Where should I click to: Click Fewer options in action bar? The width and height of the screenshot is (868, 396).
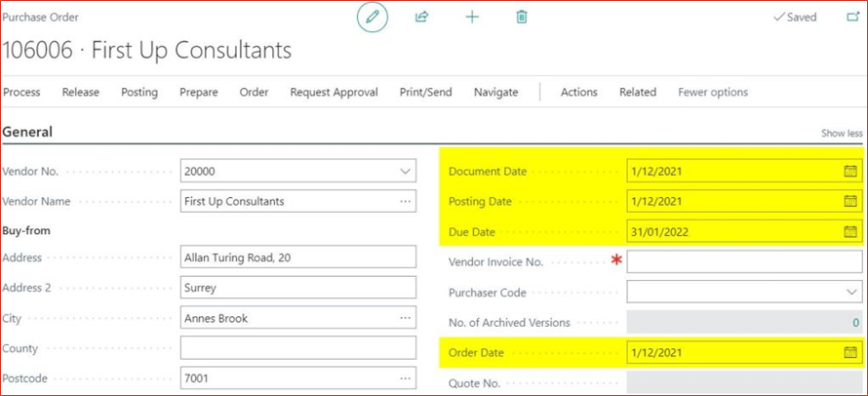point(713,93)
